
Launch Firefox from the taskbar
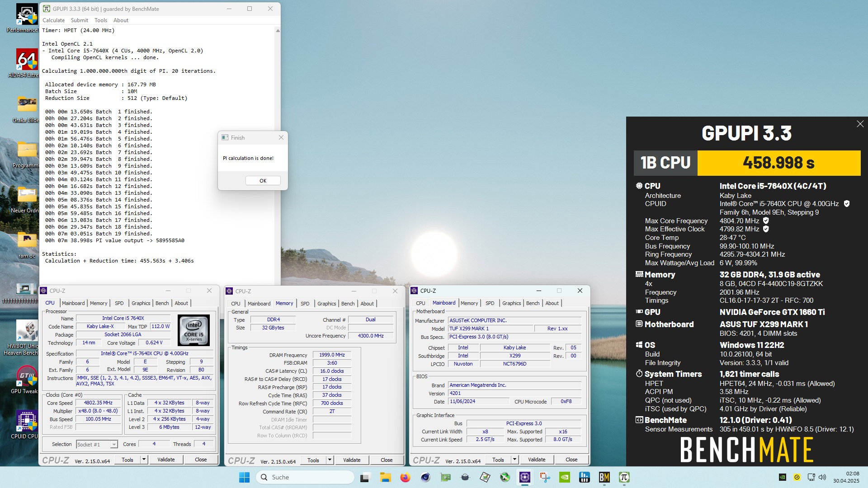tap(405, 477)
